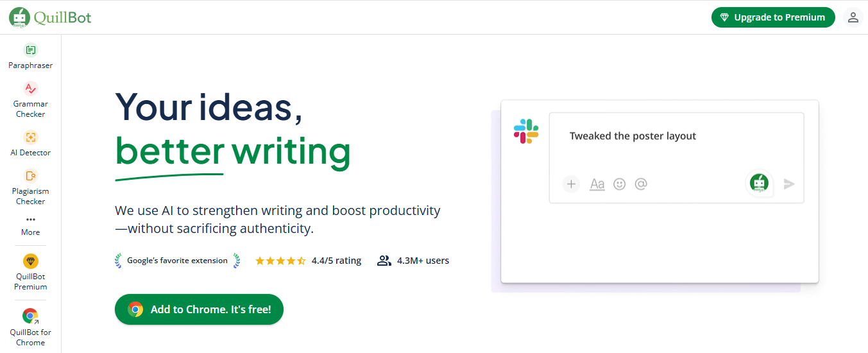
Task: Open the Paraphraser tool in sidebar
Action: (x=30, y=56)
